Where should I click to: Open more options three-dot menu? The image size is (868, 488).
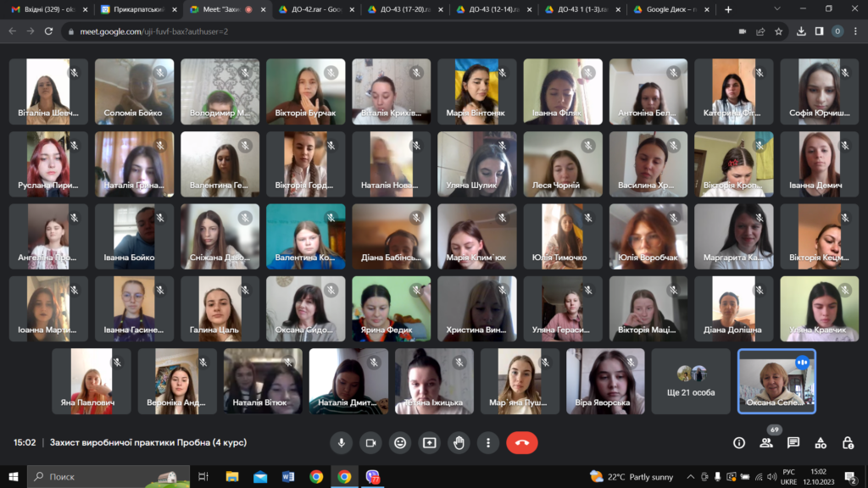(488, 442)
